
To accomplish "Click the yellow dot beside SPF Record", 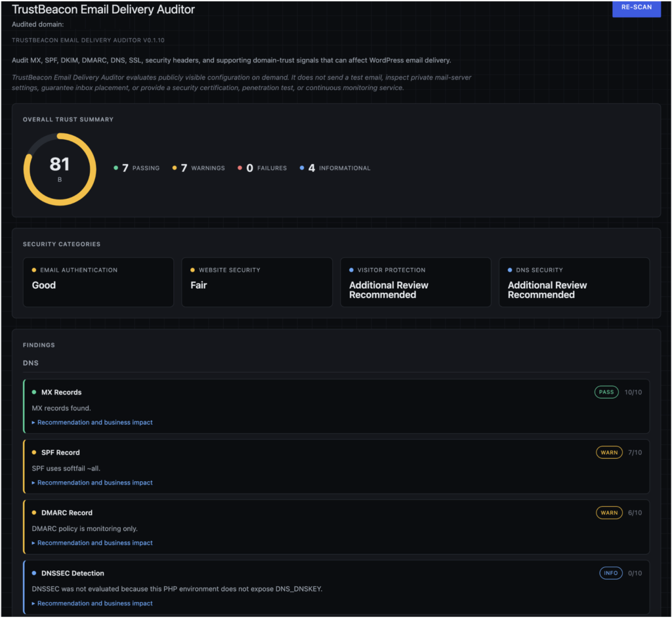I will point(34,453).
